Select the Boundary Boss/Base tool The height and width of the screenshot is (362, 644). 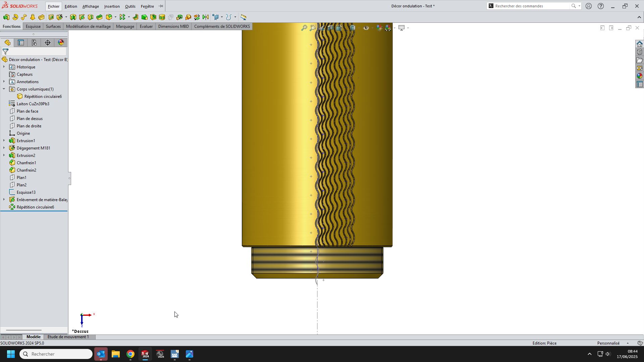pyautogui.click(x=41, y=17)
